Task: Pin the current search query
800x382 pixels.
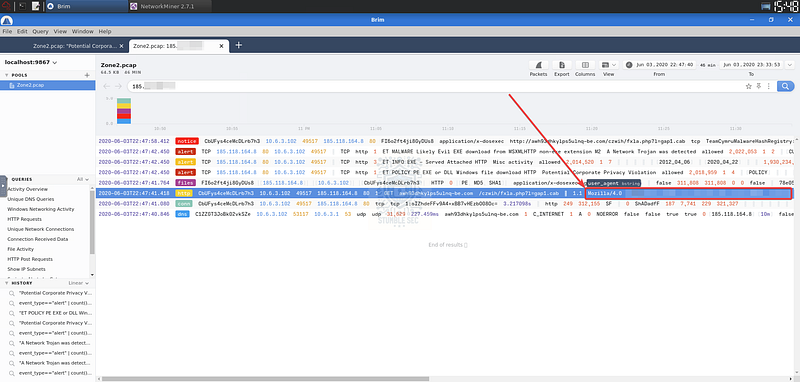Action: click(759, 86)
